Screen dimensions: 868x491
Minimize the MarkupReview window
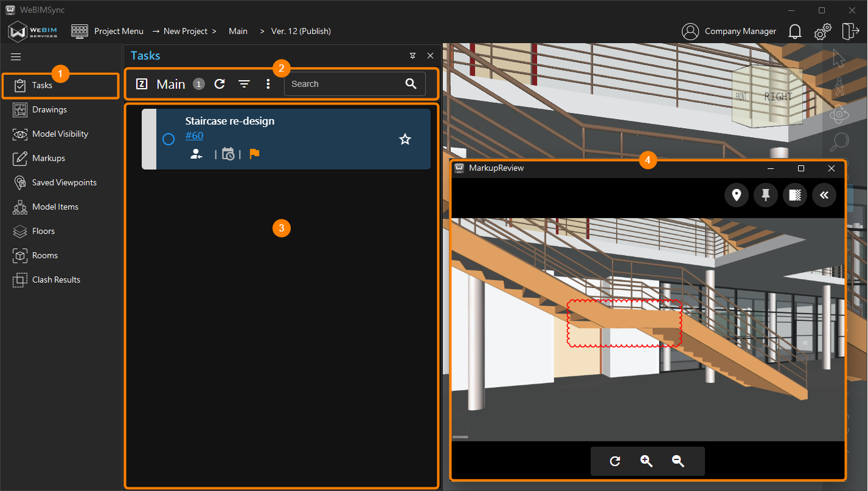point(771,168)
